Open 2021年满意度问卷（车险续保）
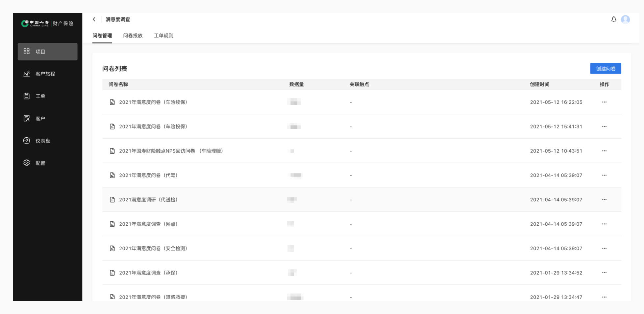Screen dimensions: 644x314 153,102
